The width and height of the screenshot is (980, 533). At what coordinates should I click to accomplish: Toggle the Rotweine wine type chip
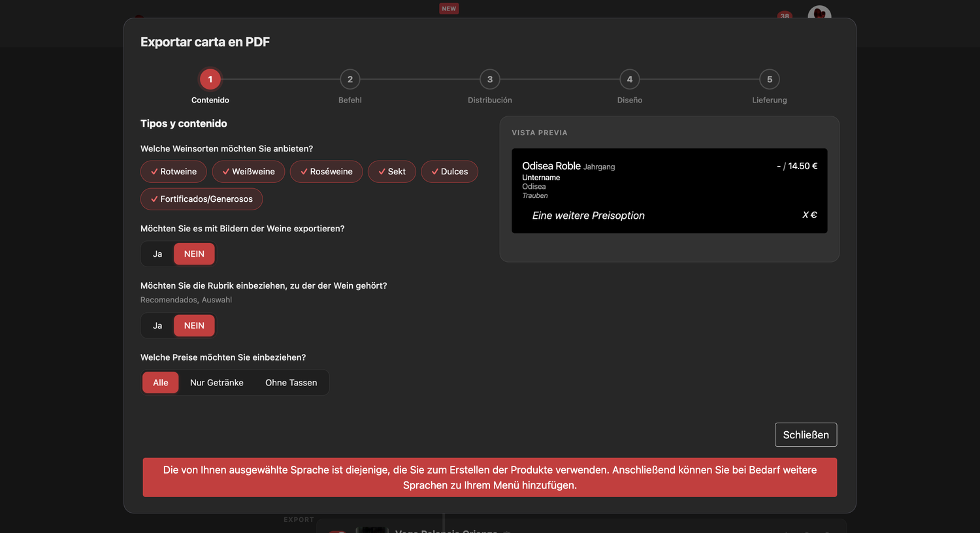point(173,172)
